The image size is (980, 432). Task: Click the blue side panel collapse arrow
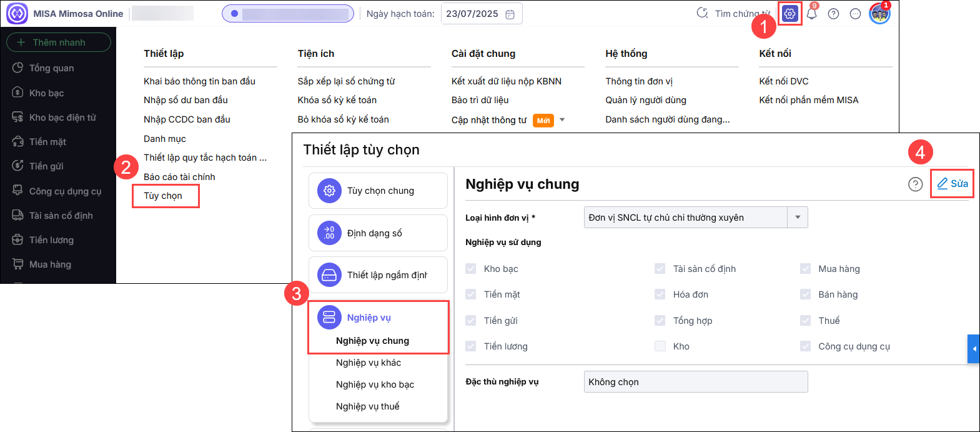974,349
